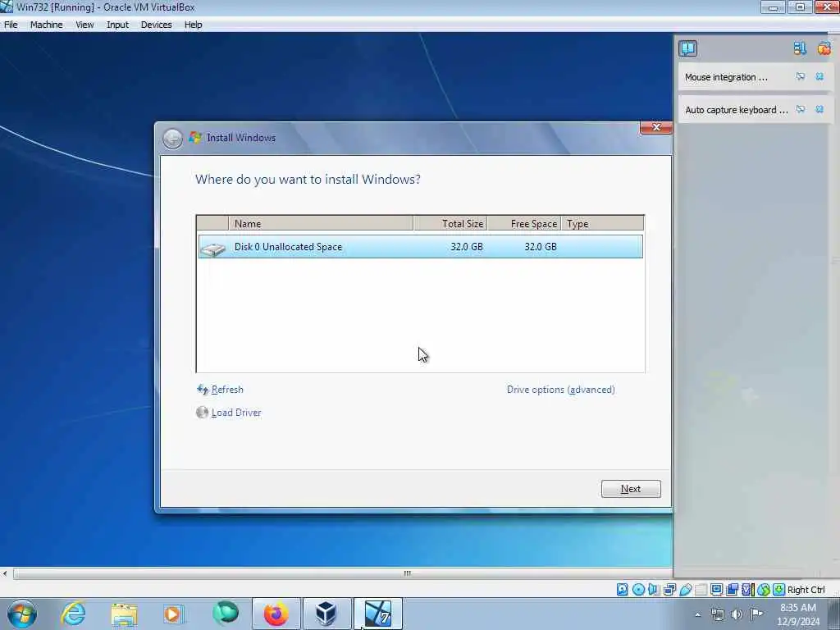Image resolution: width=840 pixels, height=630 pixels.
Task: Click the VirtualBox Manager taskbar icon
Action: point(326,614)
